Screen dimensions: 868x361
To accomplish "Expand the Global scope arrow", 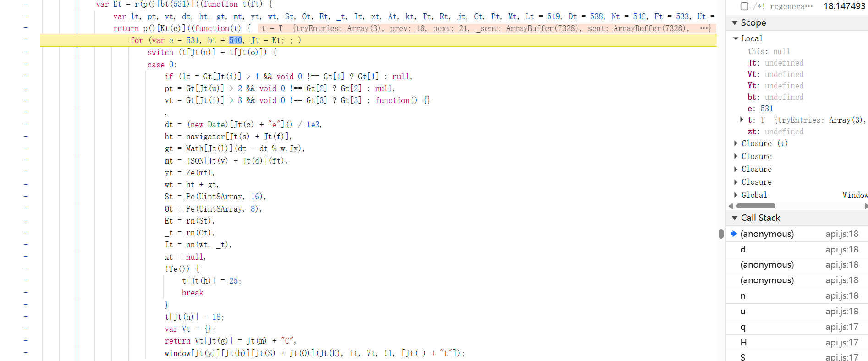I will (736, 195).
